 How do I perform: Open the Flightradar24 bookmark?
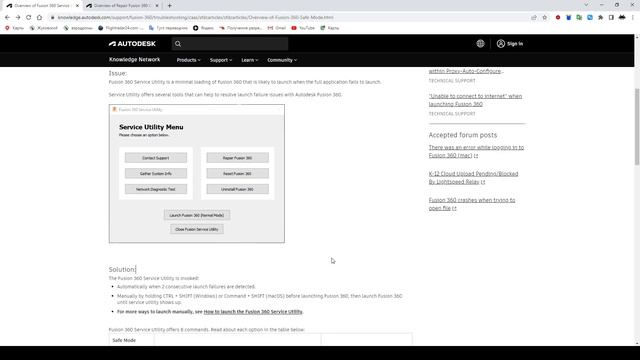coord(121,28)
